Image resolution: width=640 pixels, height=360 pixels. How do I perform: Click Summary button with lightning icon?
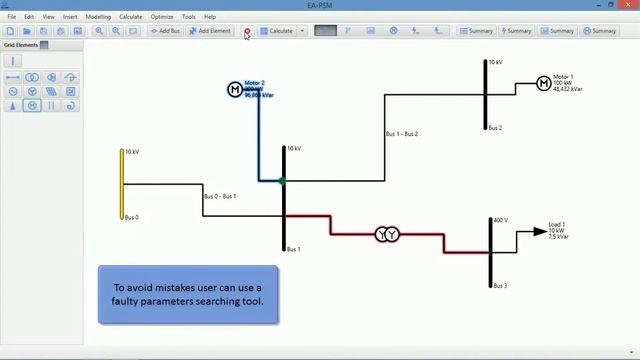tap(516, 31)
